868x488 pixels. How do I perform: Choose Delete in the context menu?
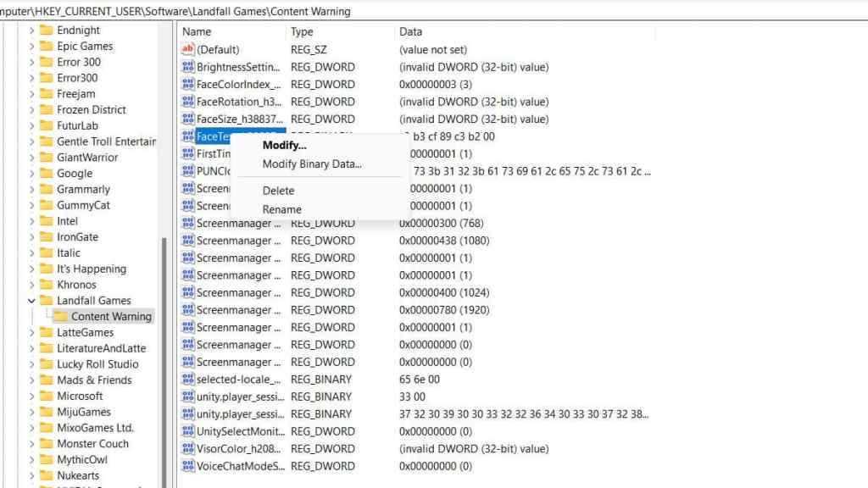pyautogui.click(x=278, y=191)
